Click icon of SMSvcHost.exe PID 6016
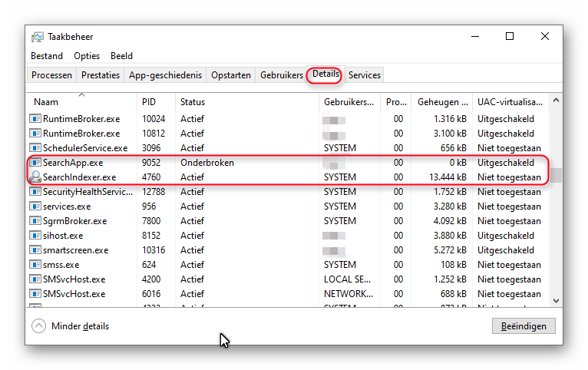Image resolution: width=588 pixels, height=370 pixels. click(35, 294)
